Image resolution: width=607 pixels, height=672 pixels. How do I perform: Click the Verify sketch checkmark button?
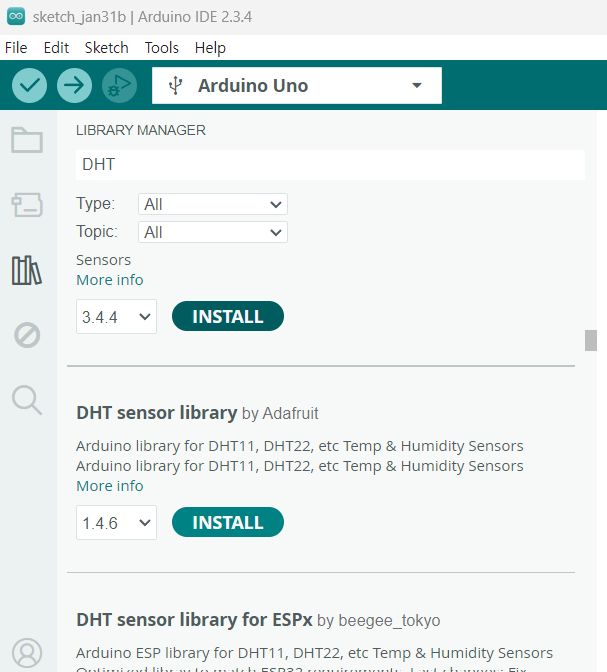(x=29, y=85)
